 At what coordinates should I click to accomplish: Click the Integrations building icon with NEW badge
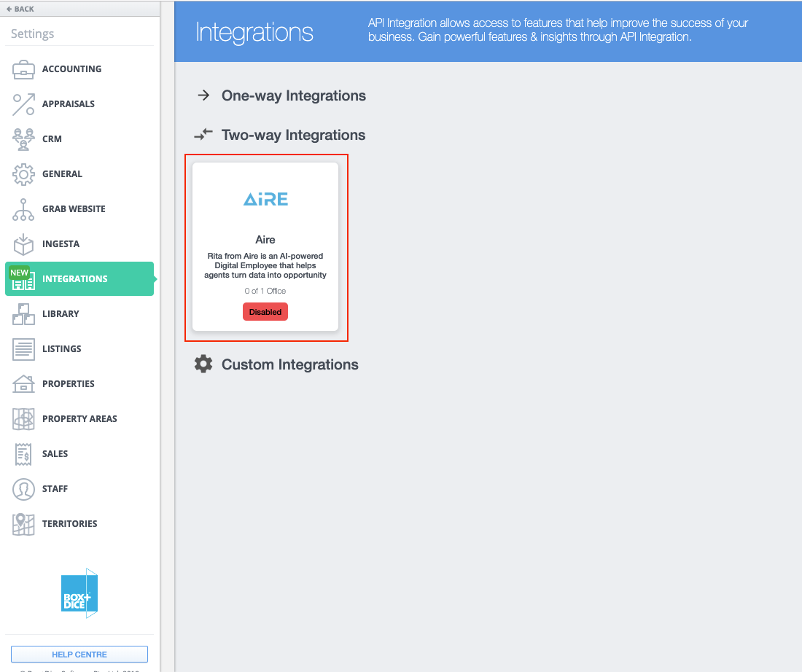[23, 278]
